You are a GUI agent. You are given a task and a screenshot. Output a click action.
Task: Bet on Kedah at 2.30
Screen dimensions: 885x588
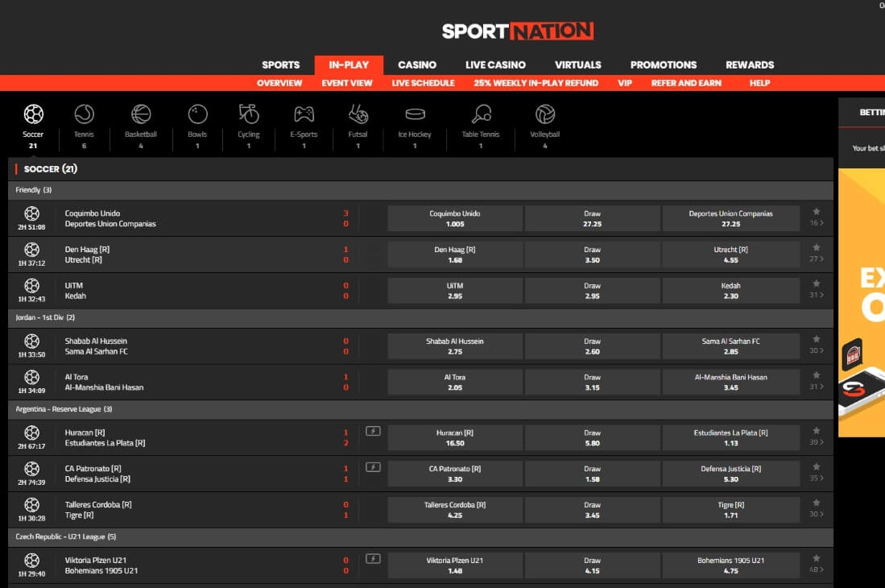(731, 291)
